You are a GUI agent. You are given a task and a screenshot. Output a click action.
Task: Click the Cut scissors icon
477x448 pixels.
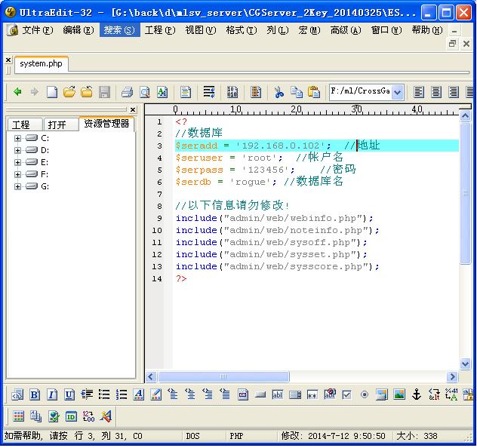279,92
